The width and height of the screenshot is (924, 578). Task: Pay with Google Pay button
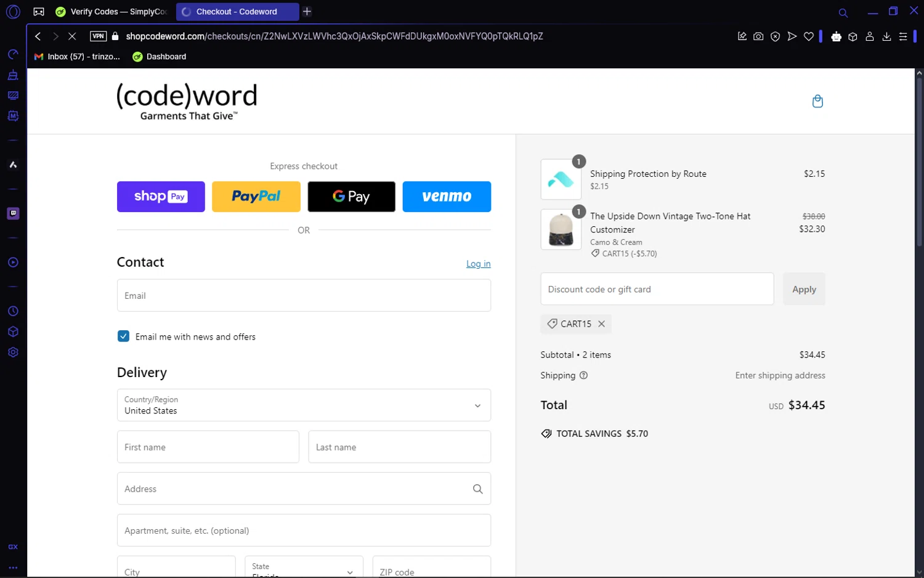[x=351, y=197]
